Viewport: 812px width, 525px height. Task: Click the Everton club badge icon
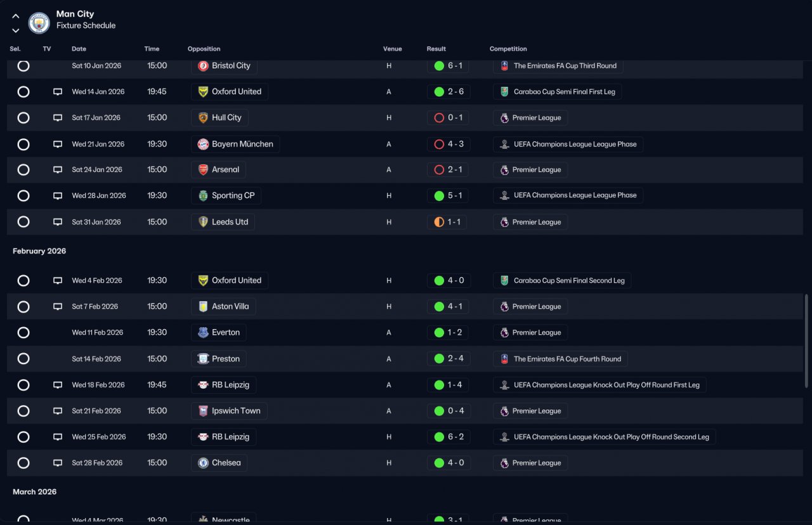[x=203, y=333]
